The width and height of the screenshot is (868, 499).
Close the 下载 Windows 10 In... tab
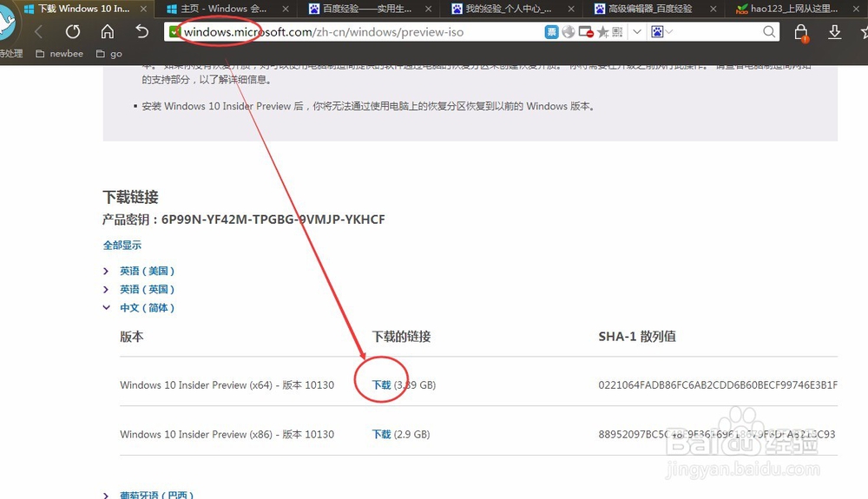(143, 9)
